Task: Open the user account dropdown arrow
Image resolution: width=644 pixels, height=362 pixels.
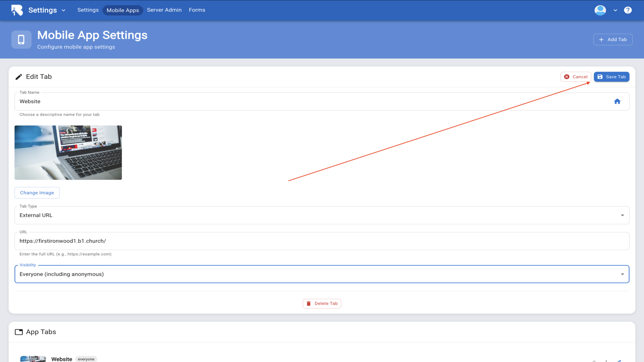Action: coord(615,10)
